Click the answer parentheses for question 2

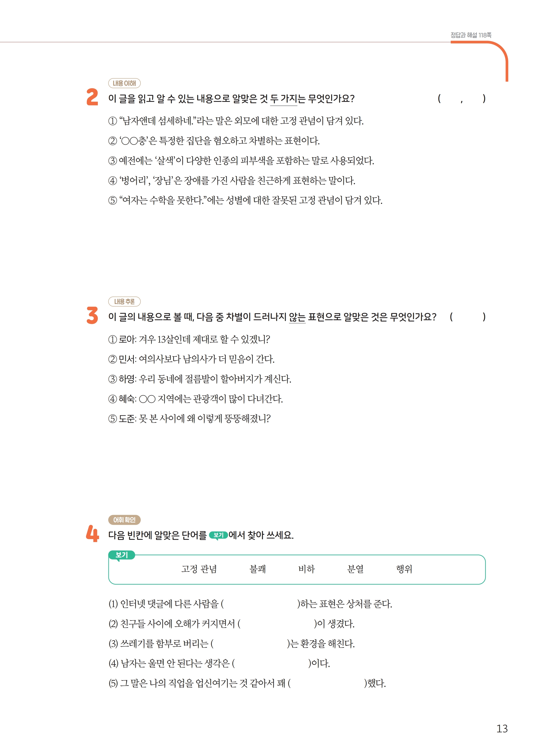click(x=461, y=99)
